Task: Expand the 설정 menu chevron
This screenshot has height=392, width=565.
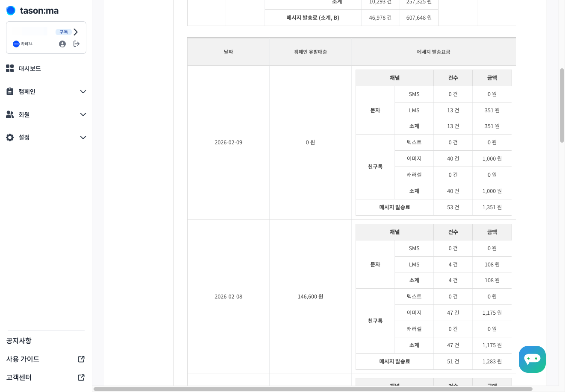Action: point(83,137)
